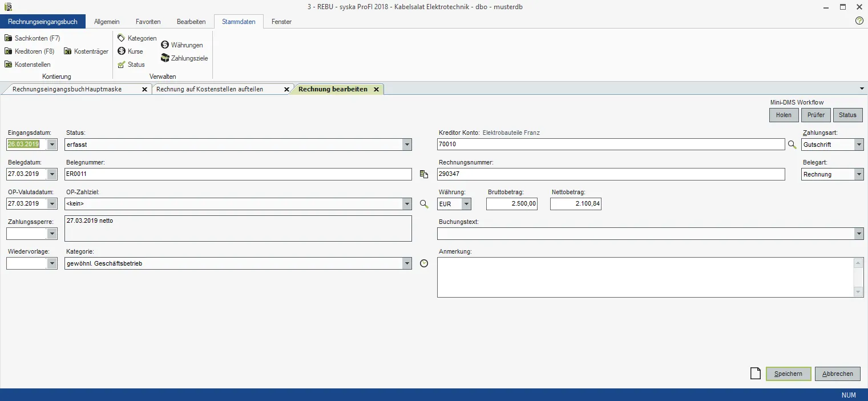This screenshot has height=401, width=868.
Task: Open Kostenstellen management
Action: click(x=27, y=65)
